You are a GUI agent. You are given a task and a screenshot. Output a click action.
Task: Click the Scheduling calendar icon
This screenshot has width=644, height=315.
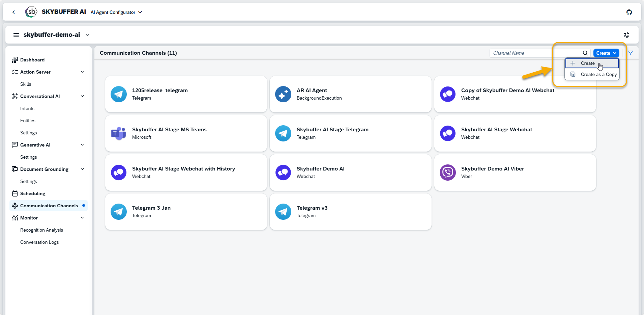coord(14,193)
